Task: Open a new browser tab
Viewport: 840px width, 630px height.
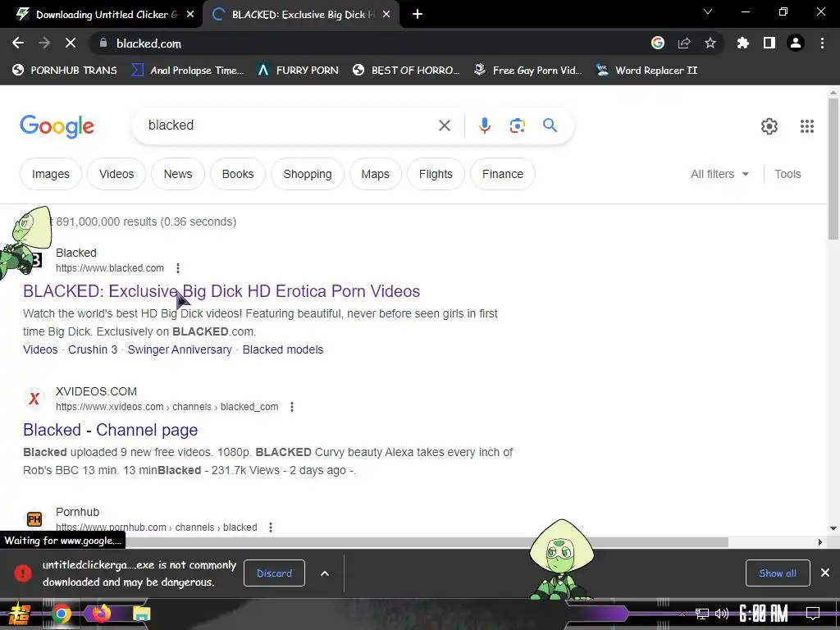Action: tap(418, 15)
